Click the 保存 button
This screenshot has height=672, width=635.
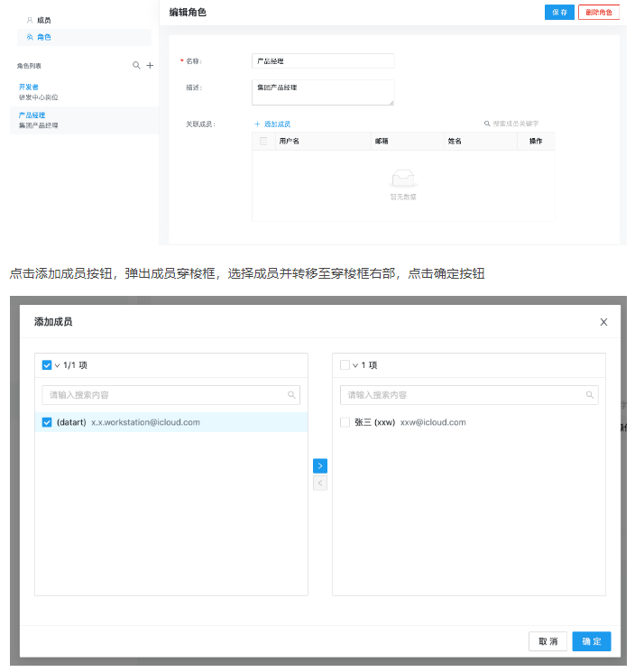point(558,12)
